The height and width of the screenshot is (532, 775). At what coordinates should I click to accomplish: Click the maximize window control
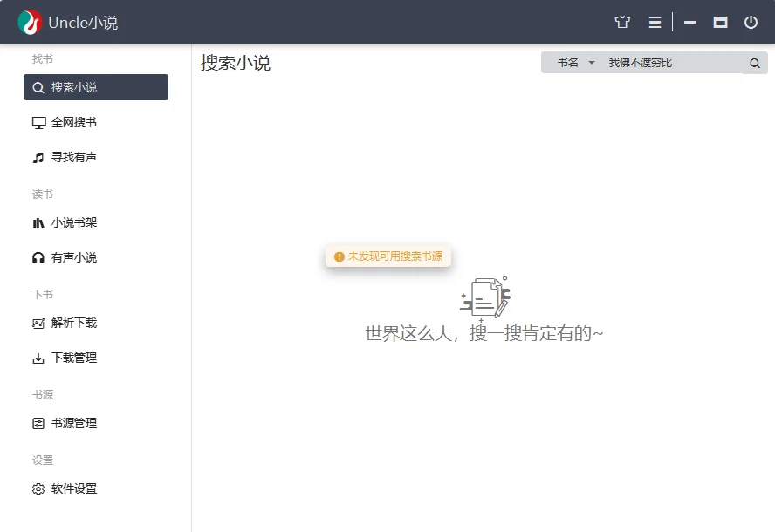pos(720,22)
